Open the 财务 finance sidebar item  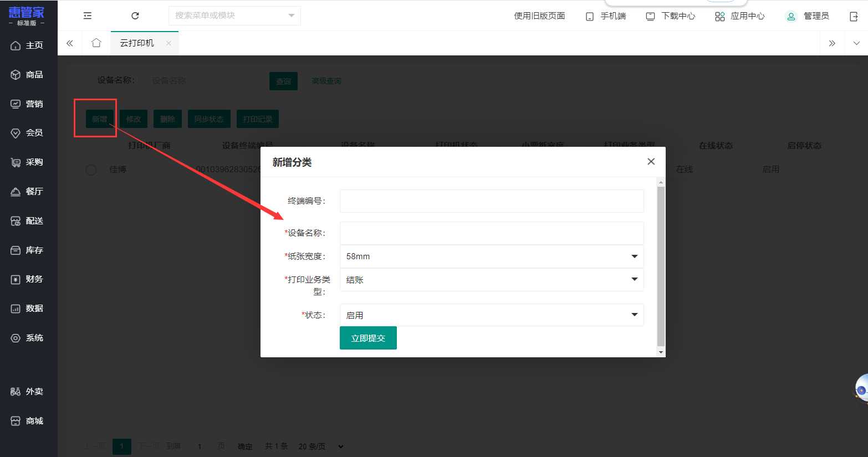27,279
